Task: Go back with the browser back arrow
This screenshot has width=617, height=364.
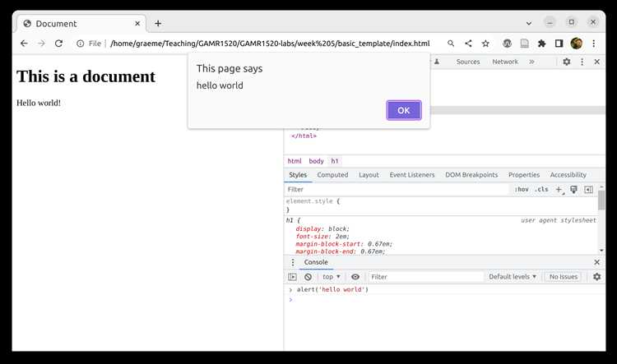Action: [24, 44]
